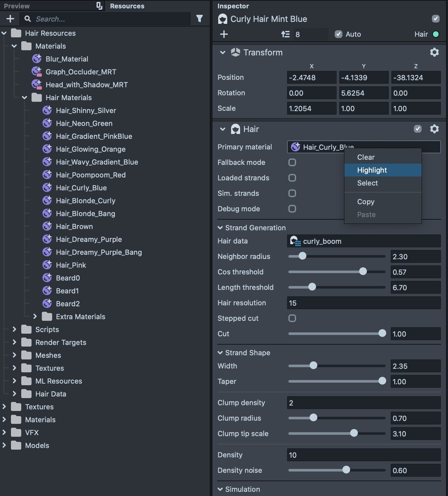Click the add resource plus icon
Viewport: 448px width, 496px height.
coord(10,19)
